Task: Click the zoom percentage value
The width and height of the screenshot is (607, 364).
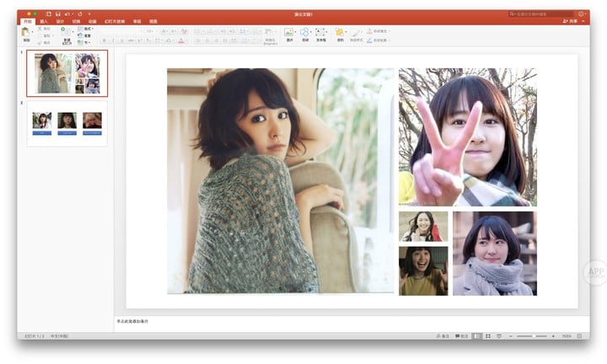Action: point(567,336)
